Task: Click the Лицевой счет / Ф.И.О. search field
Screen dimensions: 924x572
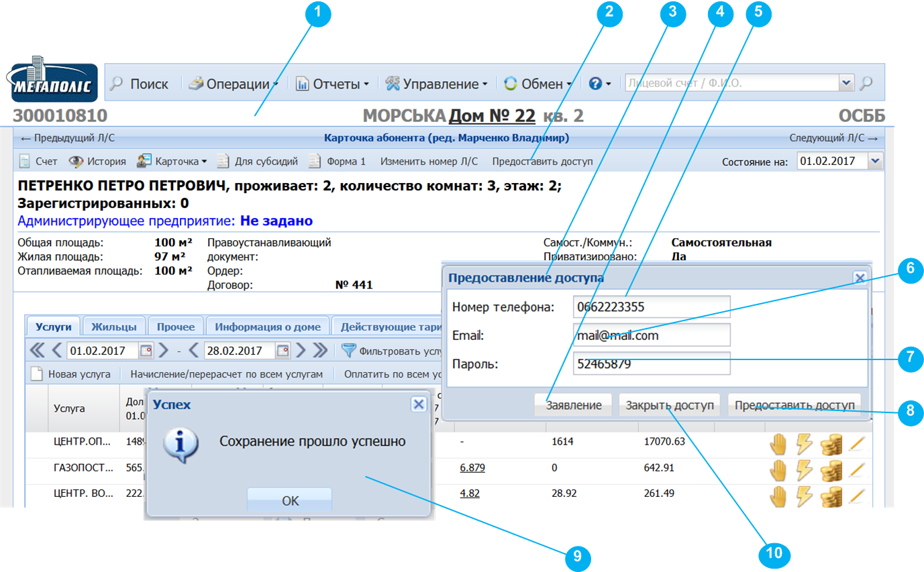Action: [x=732, y=83]
